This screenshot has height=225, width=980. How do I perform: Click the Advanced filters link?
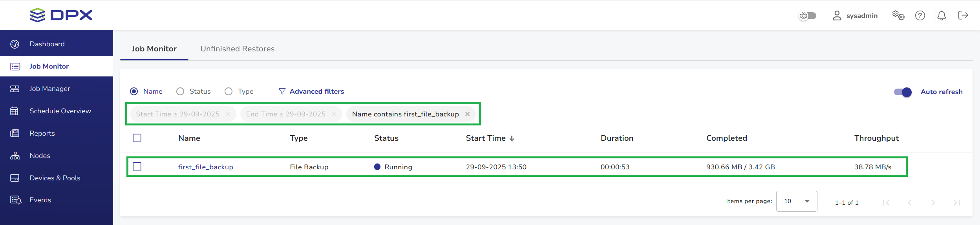pos(316,91)
